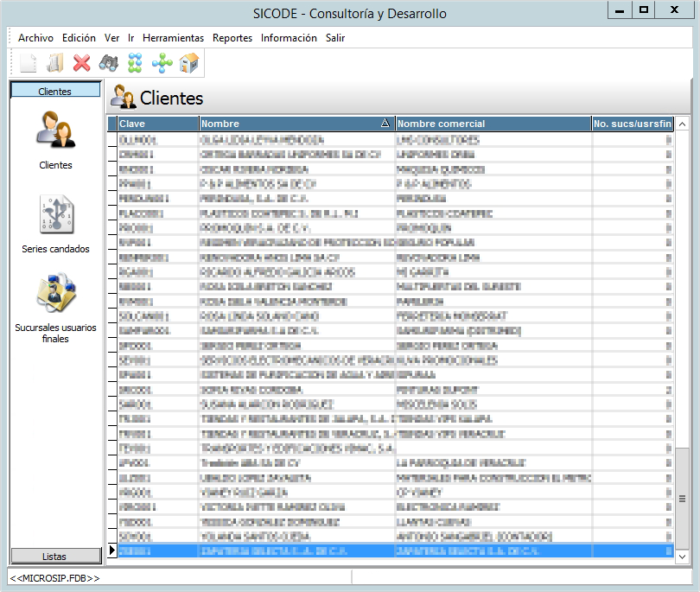Screen dimensions: 700x592
Task: Click the blue-green linked nodes icon
Action: point(135,62)
